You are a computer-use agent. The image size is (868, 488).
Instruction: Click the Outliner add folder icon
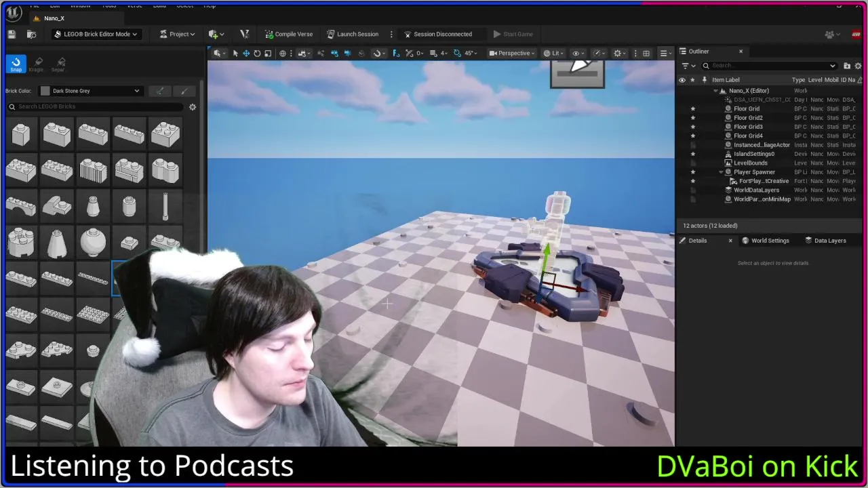click(x=847, y=66)
